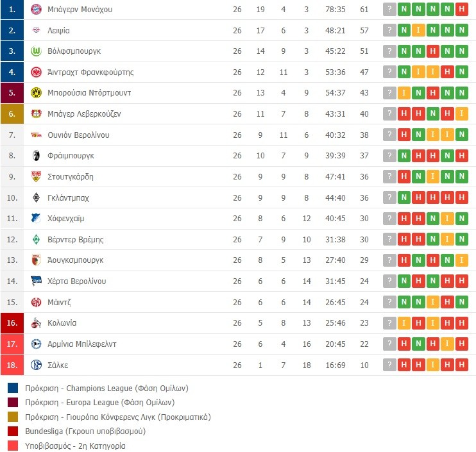Viewport: 476px width, 452px height.
Task: Click the Hertha Berlin flag logo
Action: click(x=36, y=281)
